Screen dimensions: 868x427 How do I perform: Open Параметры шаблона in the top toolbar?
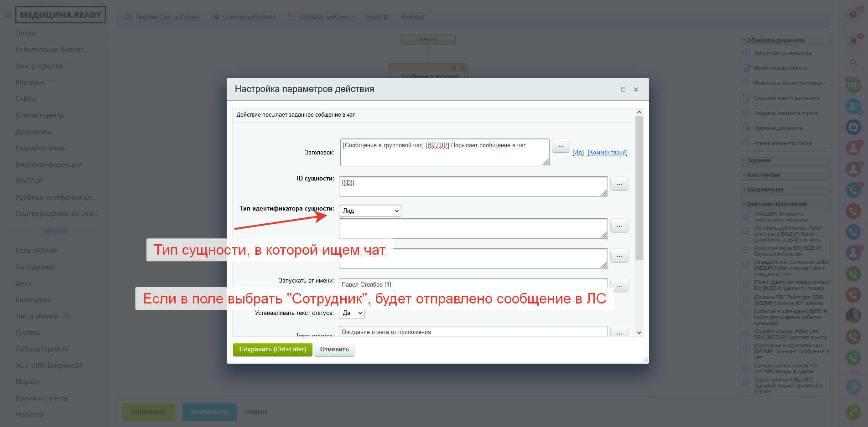[167, 17]
